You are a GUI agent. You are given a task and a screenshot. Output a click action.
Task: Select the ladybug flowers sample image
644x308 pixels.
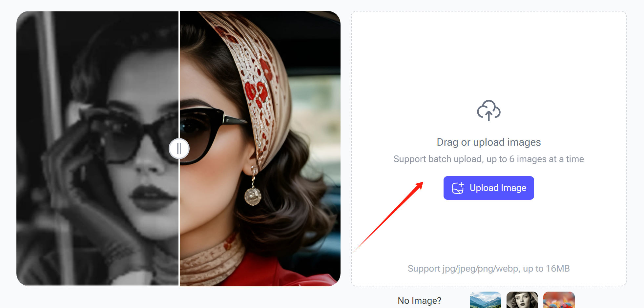[559, 300]
